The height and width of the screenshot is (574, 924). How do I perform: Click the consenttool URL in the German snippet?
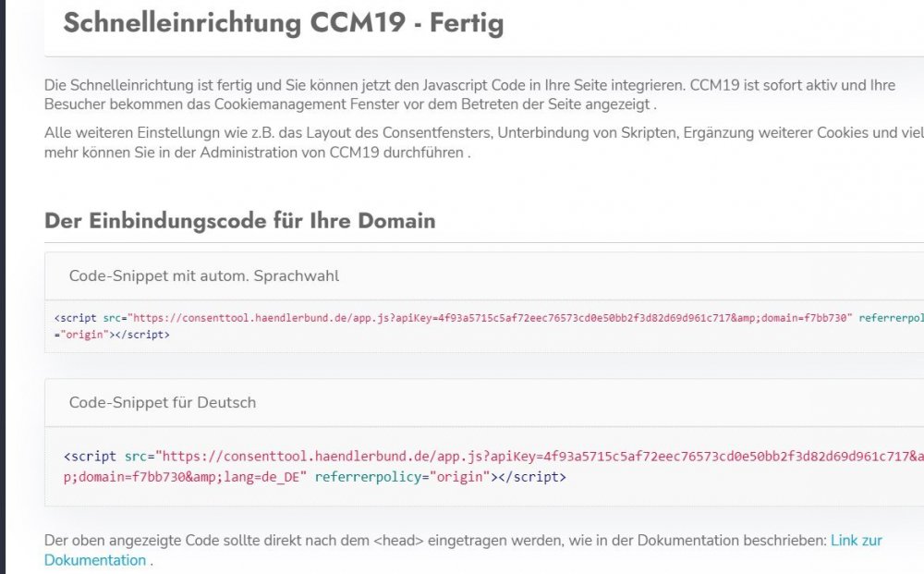[314, 457]
